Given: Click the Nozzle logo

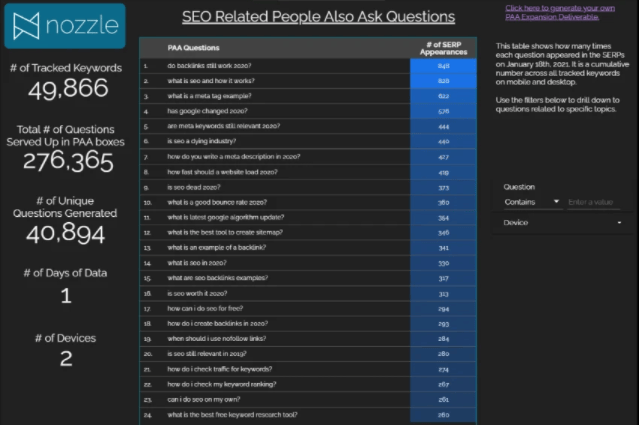Looking at the screenshot, I should tap(65, 26).
